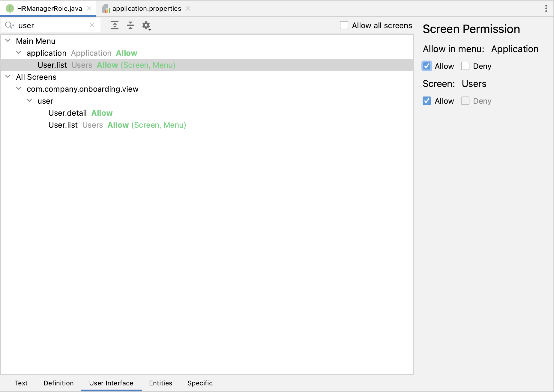Open the gear settings dropdown
The height and width of the screenshot is (392, 554).
point(146,26)
